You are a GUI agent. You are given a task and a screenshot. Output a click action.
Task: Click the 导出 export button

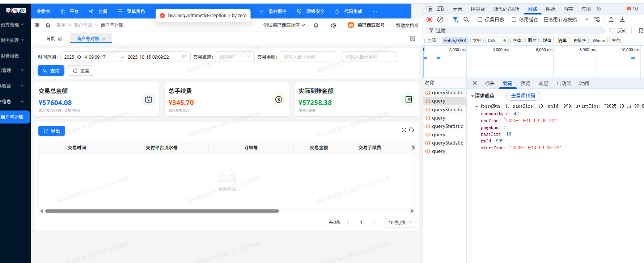click(x=52, y=131)
